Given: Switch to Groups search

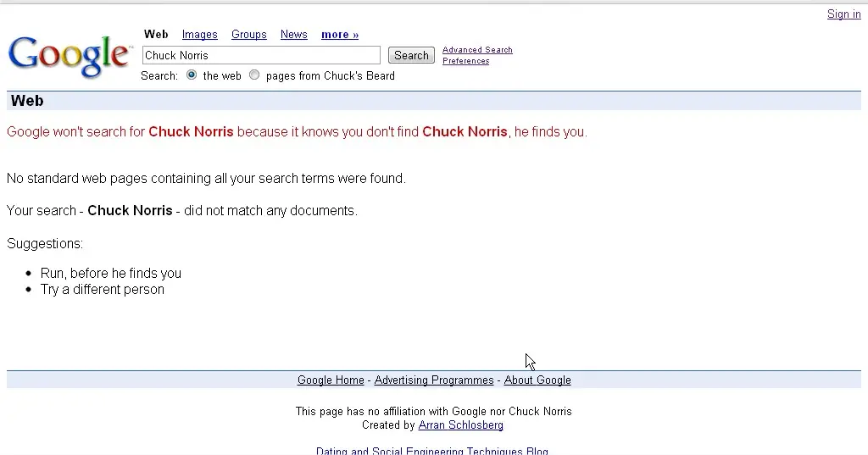Looking at the screenshot, I should click(x=249, y=35).
